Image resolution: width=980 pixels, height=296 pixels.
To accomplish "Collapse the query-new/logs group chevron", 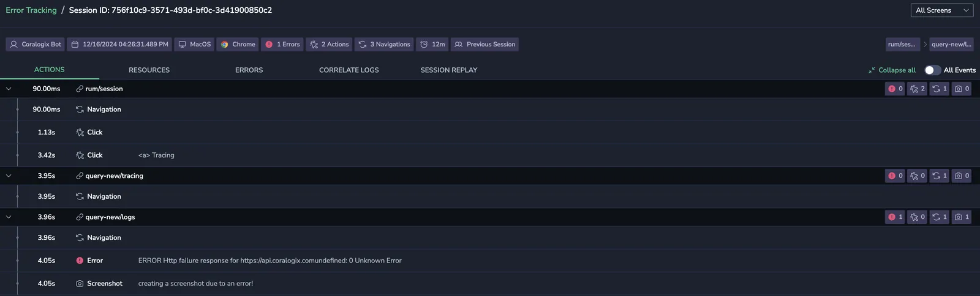I will (9, 217).
